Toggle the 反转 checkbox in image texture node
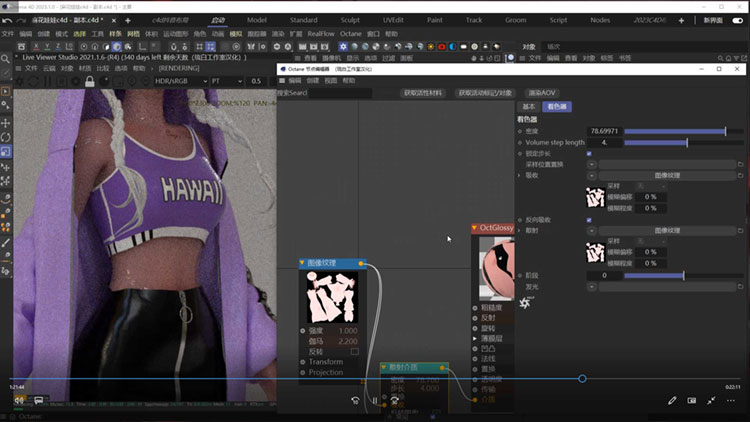 (x=354, y=351)
